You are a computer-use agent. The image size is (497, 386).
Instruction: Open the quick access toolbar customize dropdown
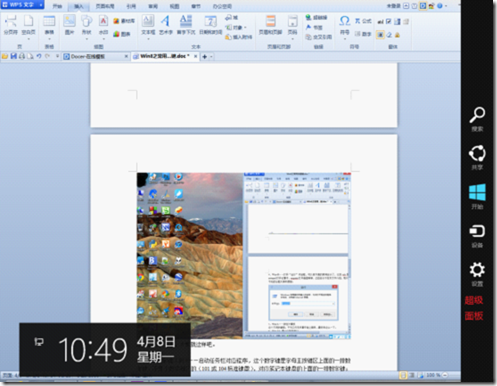[x=57, y=56]
